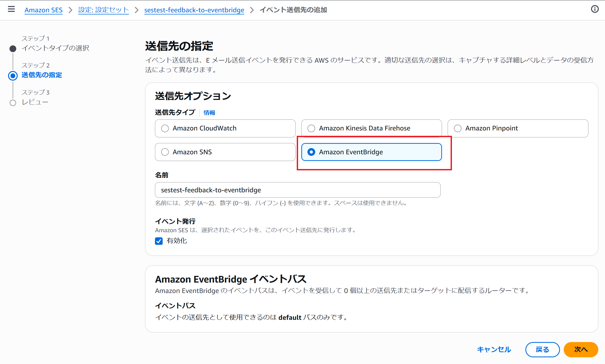Click the キャンセル button

494,350
